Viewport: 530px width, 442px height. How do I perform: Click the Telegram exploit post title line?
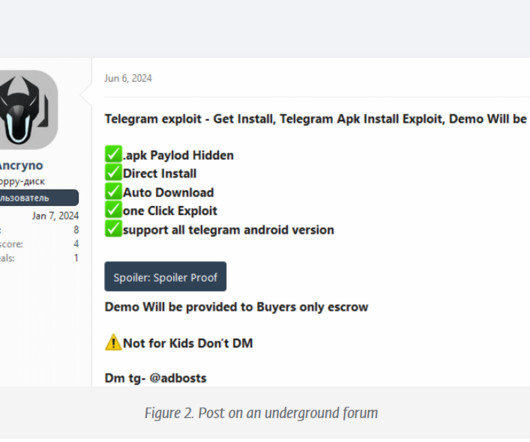(x=316, y=119)
